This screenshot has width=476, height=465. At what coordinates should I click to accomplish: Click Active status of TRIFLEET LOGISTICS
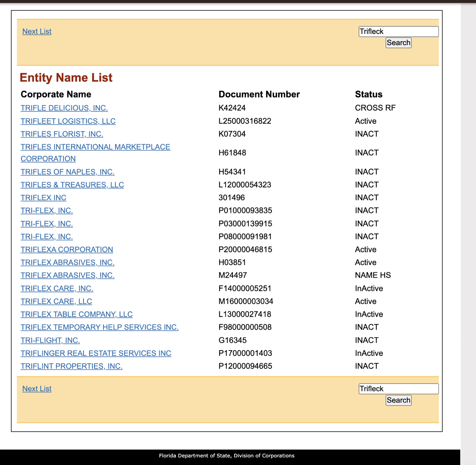366,121
